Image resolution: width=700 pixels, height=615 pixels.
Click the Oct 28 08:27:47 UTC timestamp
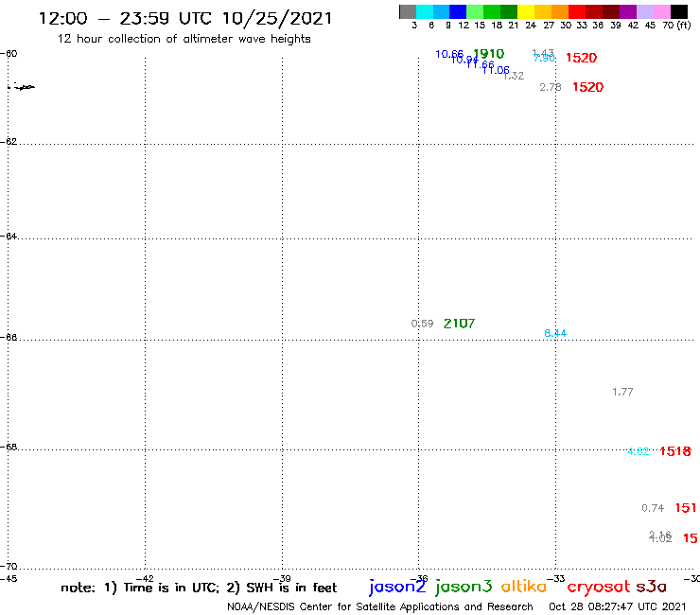coord(618,606)
